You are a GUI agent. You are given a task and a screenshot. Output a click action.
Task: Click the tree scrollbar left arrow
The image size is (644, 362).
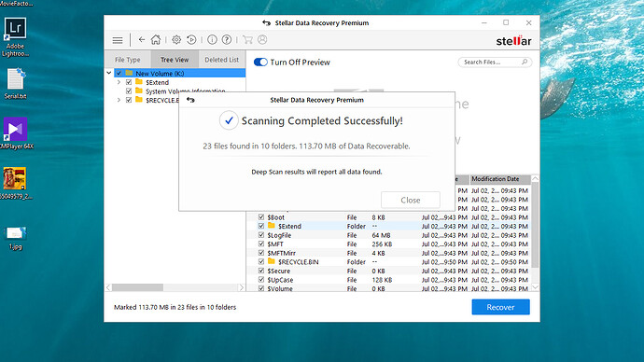108,287
